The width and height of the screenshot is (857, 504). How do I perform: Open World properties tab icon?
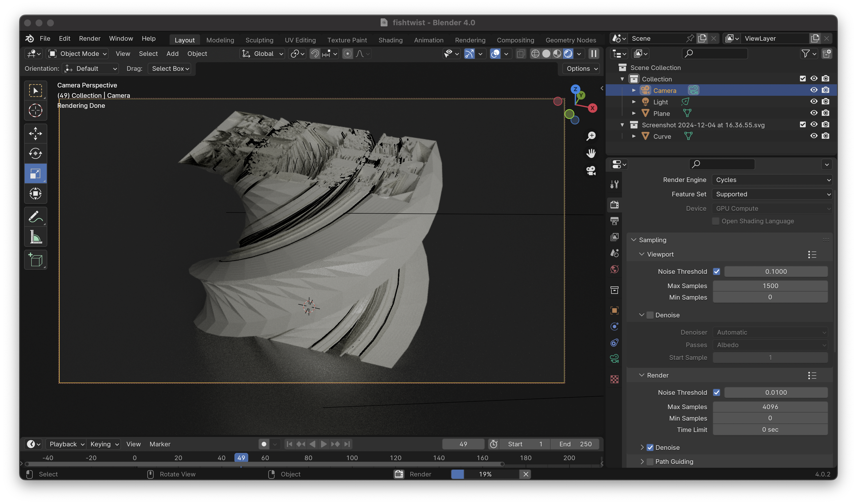point(614,269)
